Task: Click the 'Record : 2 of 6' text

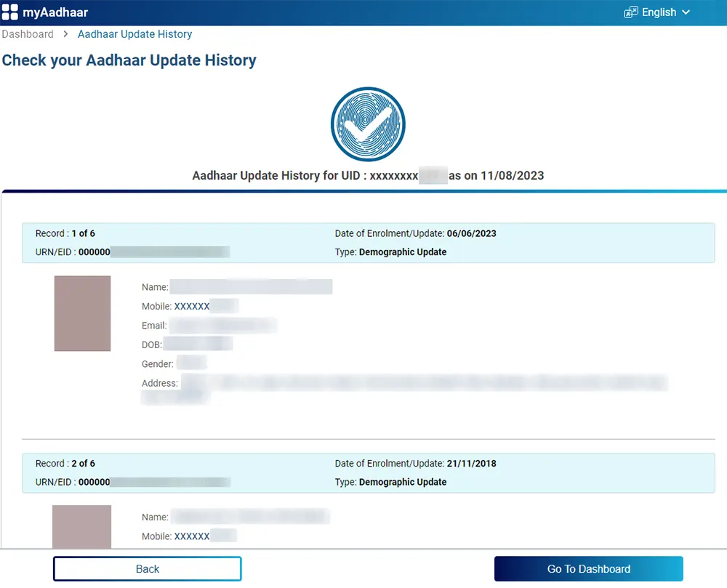Action: (65, 464)
